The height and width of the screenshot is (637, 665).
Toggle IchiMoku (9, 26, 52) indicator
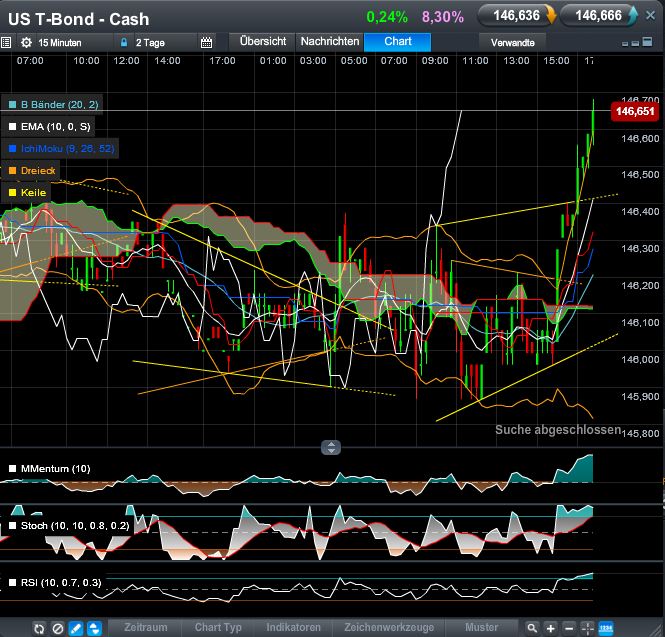(x=13, y=148)
